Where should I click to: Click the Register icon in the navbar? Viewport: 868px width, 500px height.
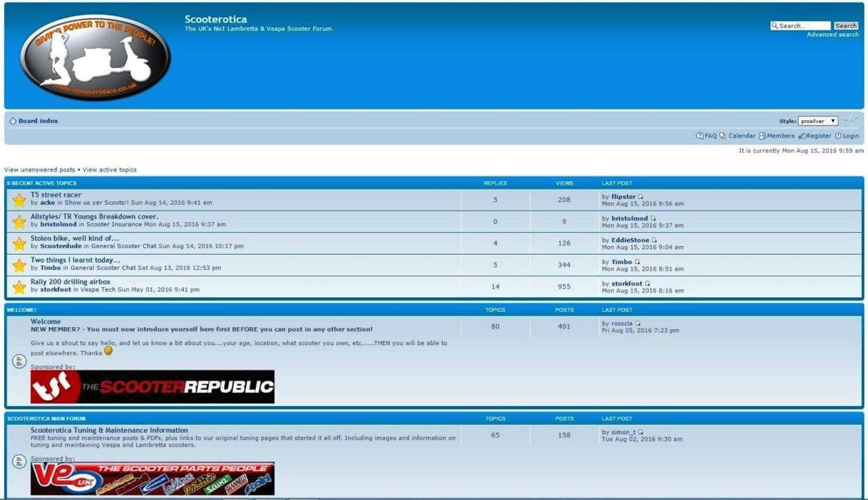801,136
